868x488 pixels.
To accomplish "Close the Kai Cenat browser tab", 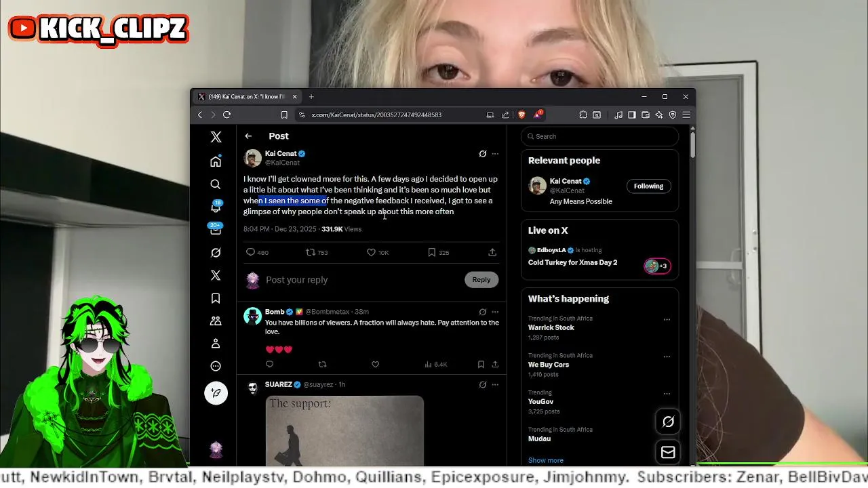I will click(x=294, y=97).
